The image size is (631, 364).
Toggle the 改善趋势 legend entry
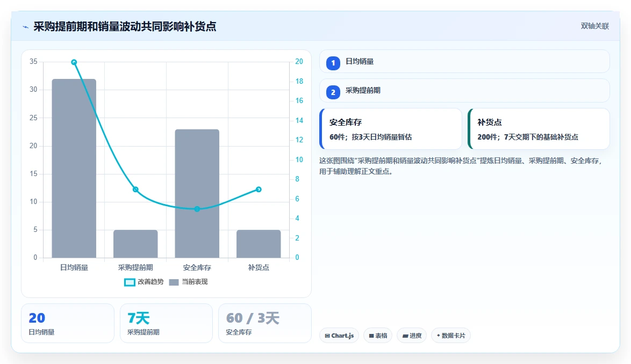(x=144, y=282)
